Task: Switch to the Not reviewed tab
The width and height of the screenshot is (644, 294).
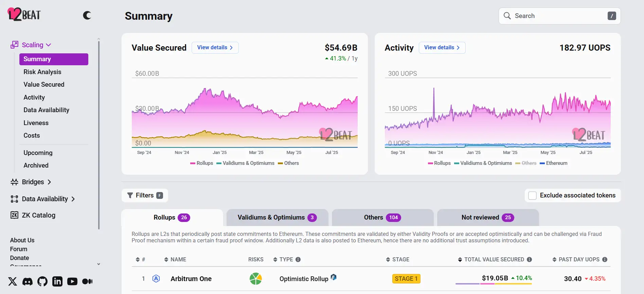Action: coord(487,218)
